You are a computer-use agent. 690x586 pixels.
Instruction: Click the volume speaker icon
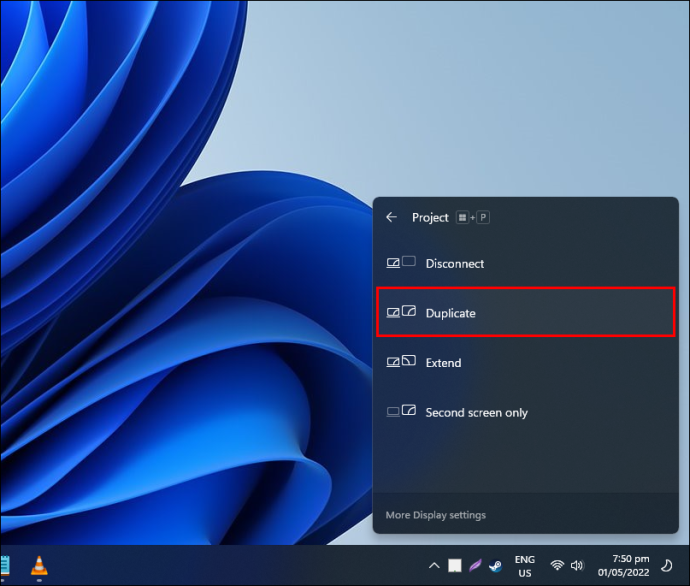tap(577, 565)
